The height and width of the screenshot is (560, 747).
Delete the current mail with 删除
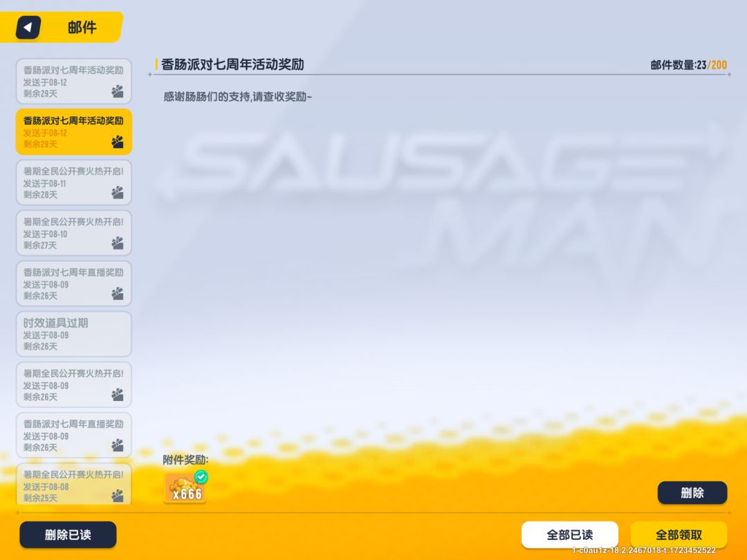pos(692,493)
